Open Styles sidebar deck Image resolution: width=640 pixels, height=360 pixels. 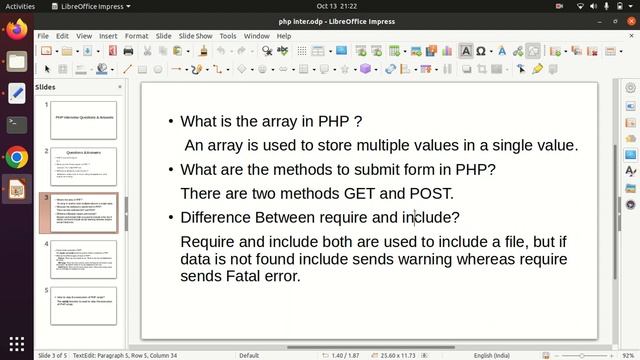(x=630, y=171)
